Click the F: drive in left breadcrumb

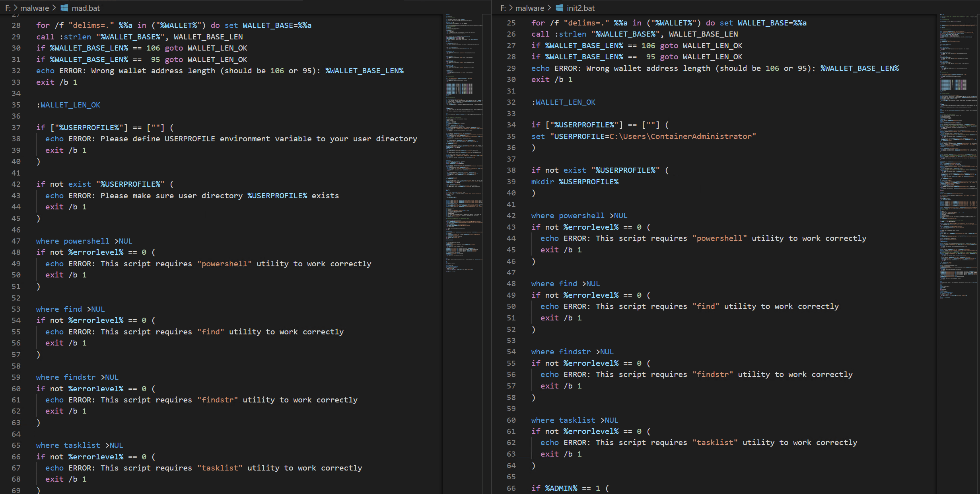[x=8, y=8]
